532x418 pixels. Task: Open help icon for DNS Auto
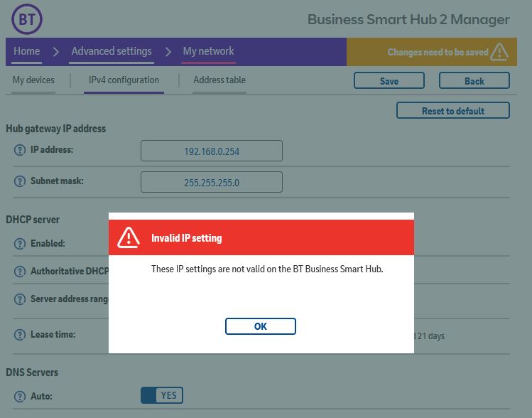point(20,396)
